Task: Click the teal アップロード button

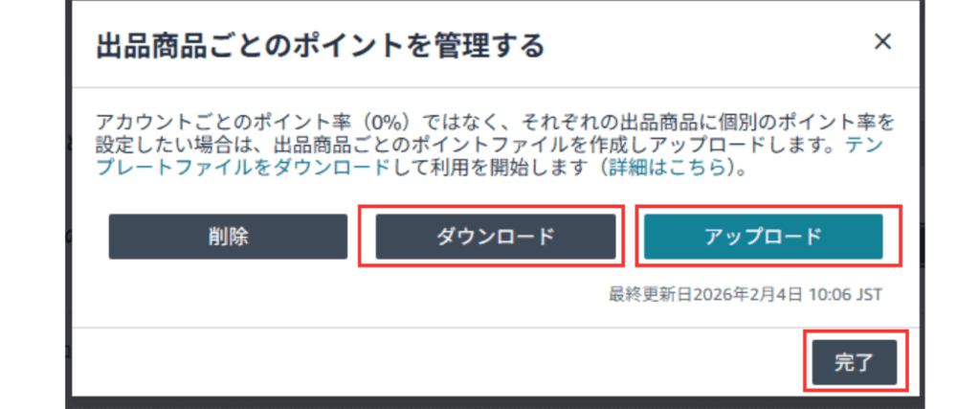Action: pos(763,237)
